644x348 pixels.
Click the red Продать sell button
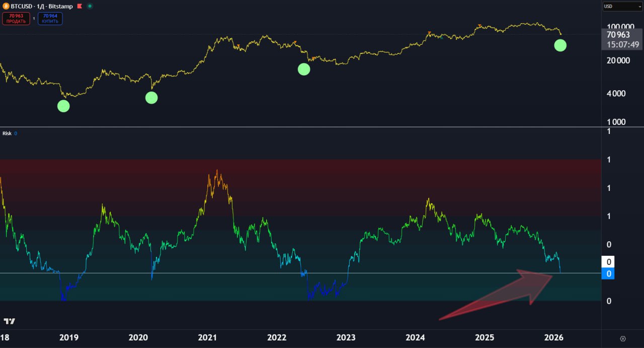tap(16, 19)
